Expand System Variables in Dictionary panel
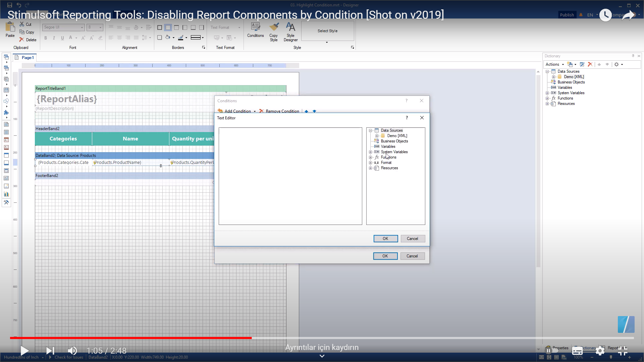The height and width of the screenshot is (362, 644). [x=547, y=93]
